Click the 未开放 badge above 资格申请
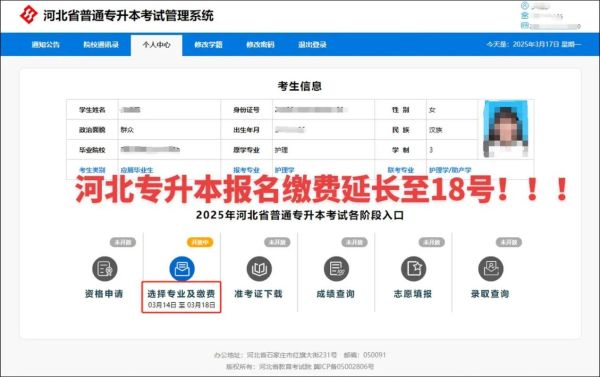The height and width of the screenshot is (377, 600). pyautogui.click(x=123, y=242)
